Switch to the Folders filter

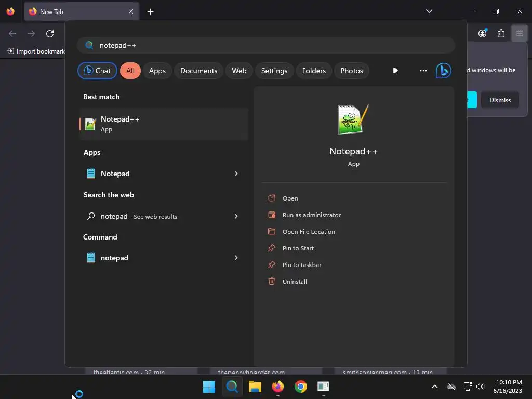point(314,71)
